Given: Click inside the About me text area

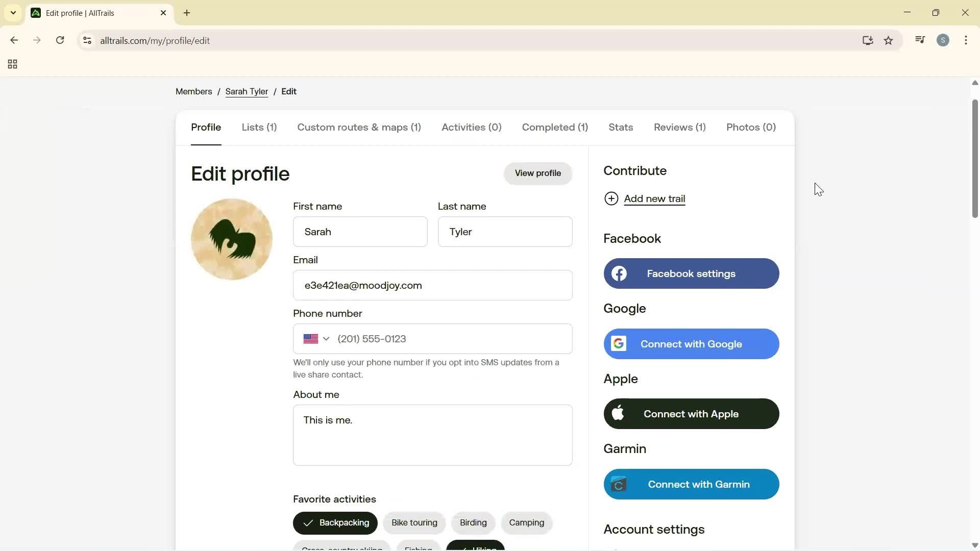Looking at the screenshot, I should (x=433, y=435).
